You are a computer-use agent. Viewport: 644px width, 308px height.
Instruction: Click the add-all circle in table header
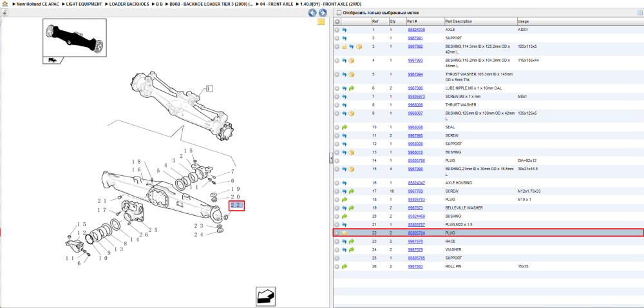337,21
